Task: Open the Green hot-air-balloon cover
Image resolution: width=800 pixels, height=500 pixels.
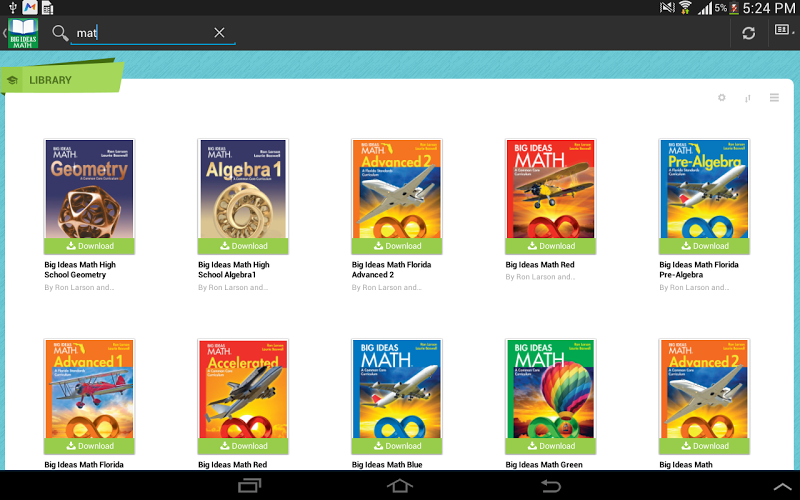Action: click(551, 388)
